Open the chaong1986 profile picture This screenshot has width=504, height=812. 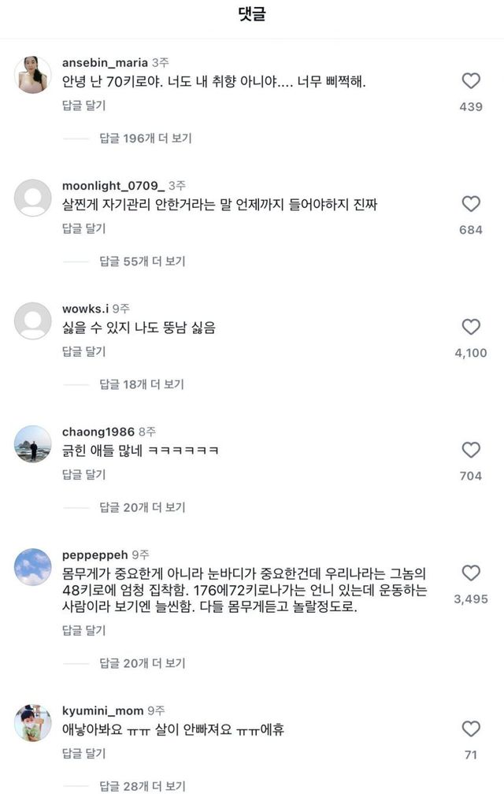(x=33, y=444)
